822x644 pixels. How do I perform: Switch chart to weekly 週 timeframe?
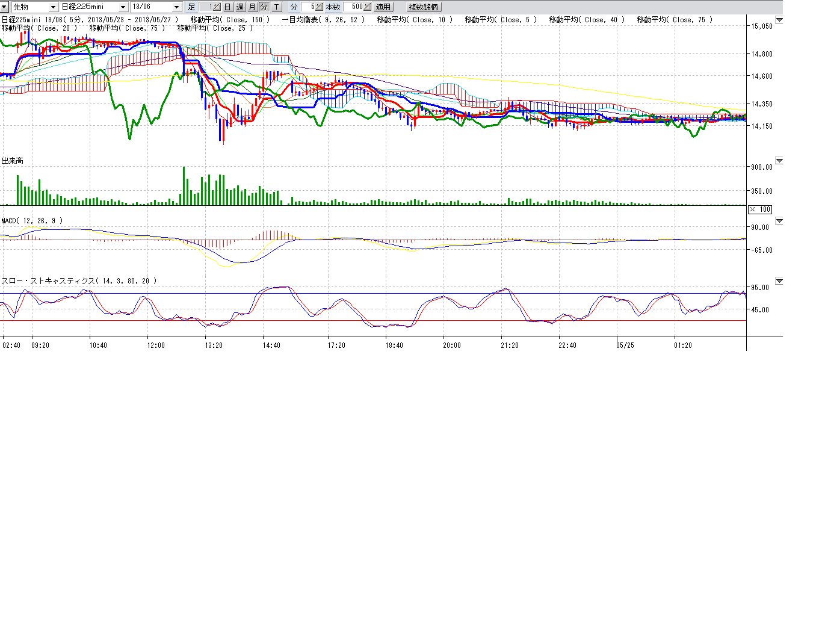240,7
